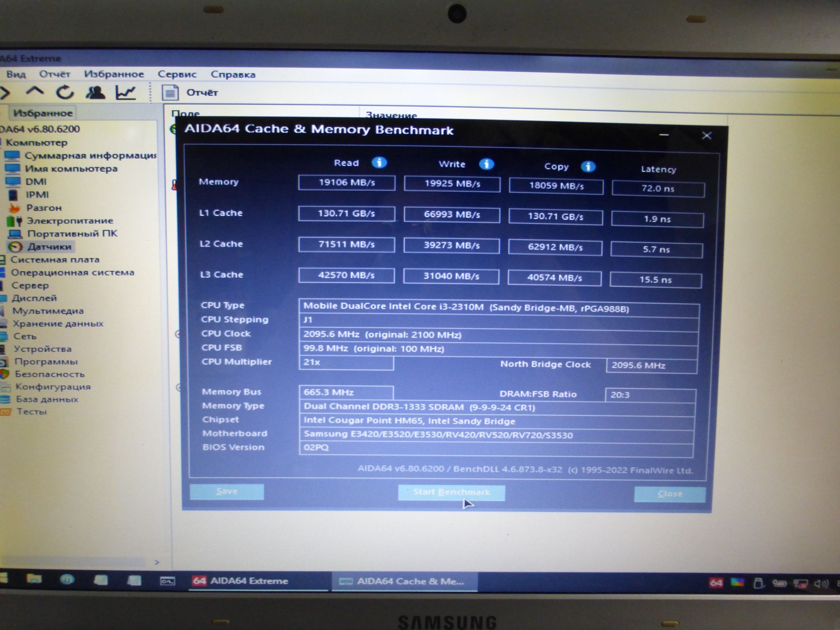840x630 pixels.
Task: Expand the Операционная система node
Action: tap(72, 272)
